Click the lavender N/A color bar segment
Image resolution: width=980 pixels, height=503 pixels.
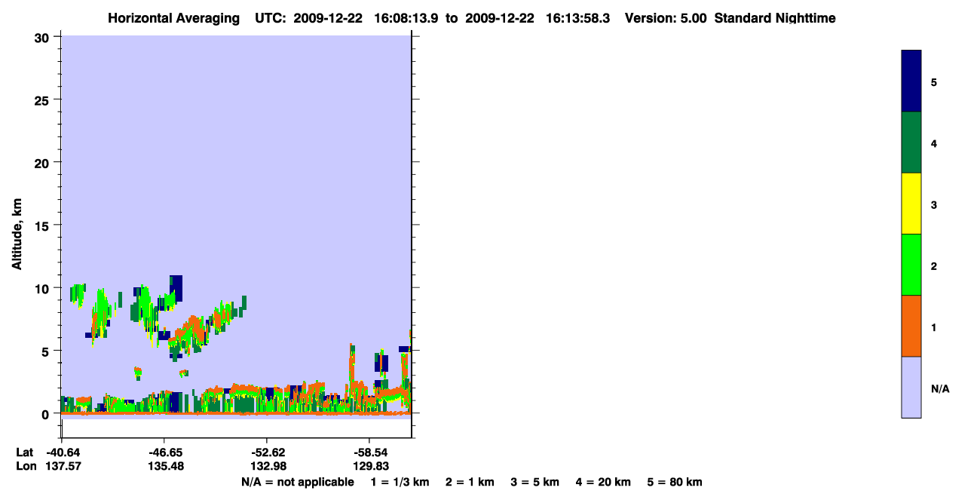(x=911, y=387)
